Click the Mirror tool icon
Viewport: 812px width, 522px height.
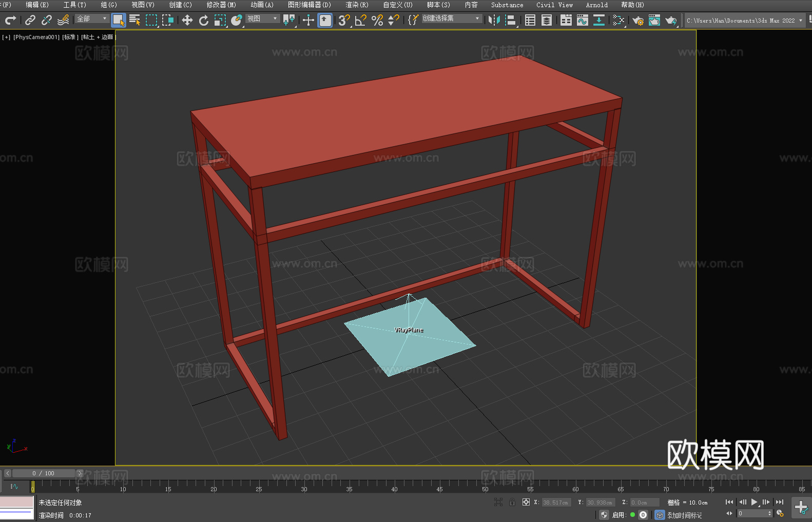click(x=494, y=20)
